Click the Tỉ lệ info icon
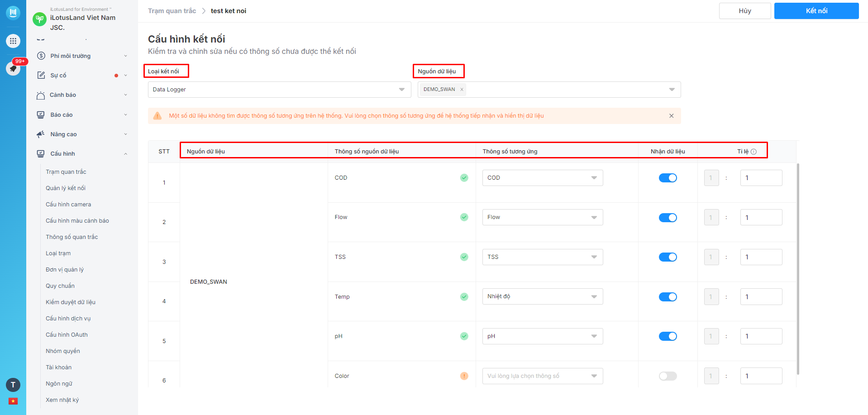This screenshot has height=415, width=868. pyautogui.click(x=754, y=152)
